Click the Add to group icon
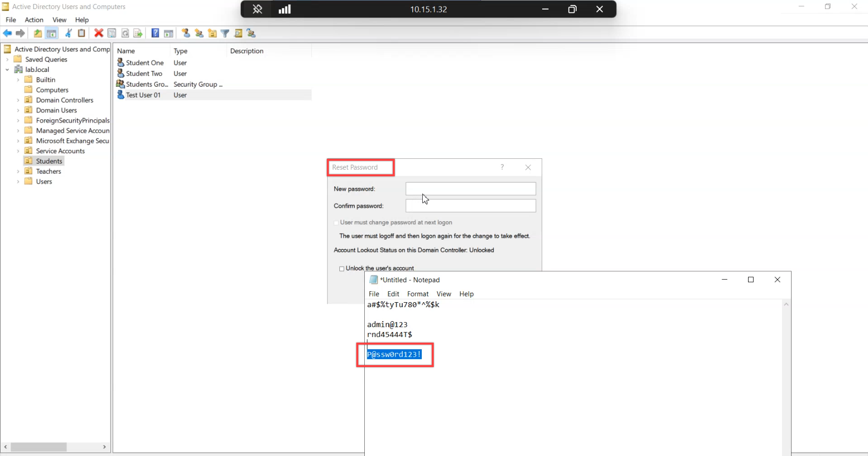 [251, 33]
